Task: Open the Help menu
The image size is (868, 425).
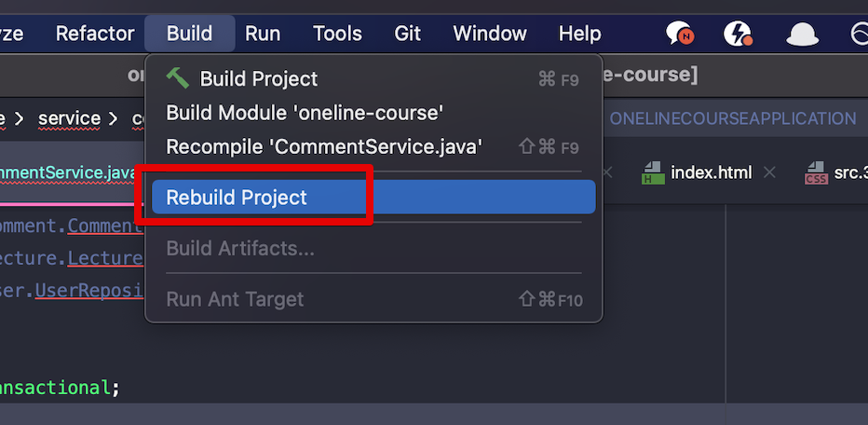Action: tap(579, 34)
